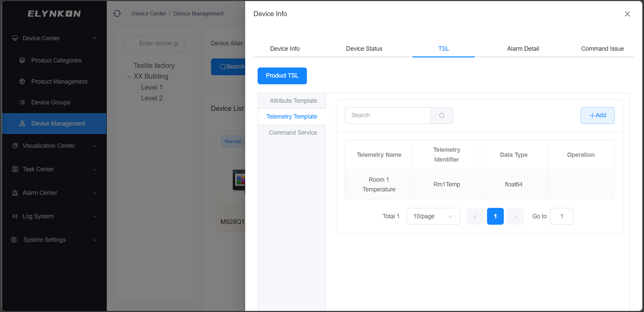Go to next page arrow

515,216
